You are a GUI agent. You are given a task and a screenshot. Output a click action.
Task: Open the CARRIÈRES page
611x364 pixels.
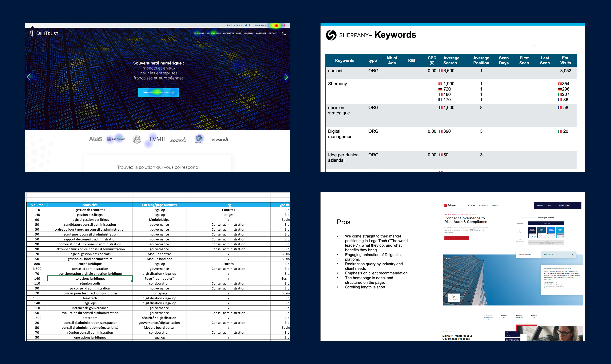261,33
